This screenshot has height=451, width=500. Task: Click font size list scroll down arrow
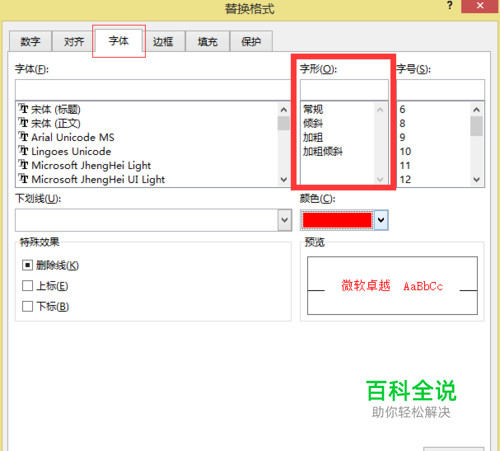click(477, 179)
